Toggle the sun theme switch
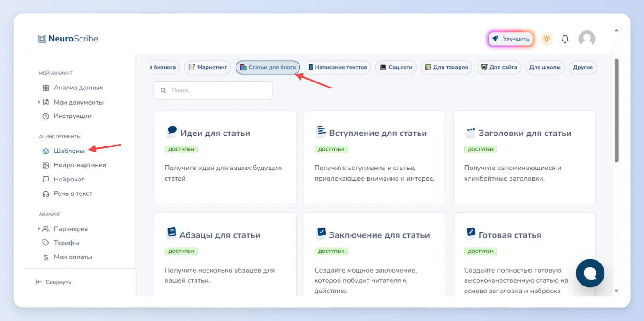 pyautogui.click(x=546, y=39)
